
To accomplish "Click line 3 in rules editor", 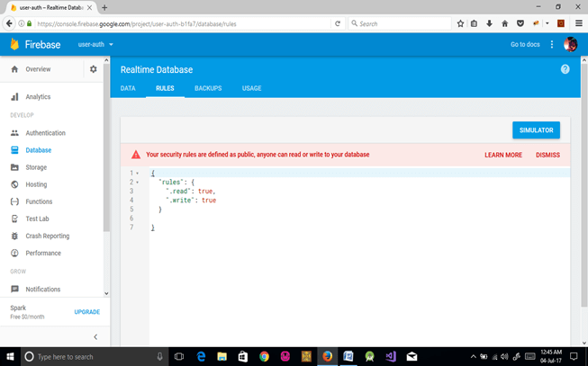I will coord(359,191).
